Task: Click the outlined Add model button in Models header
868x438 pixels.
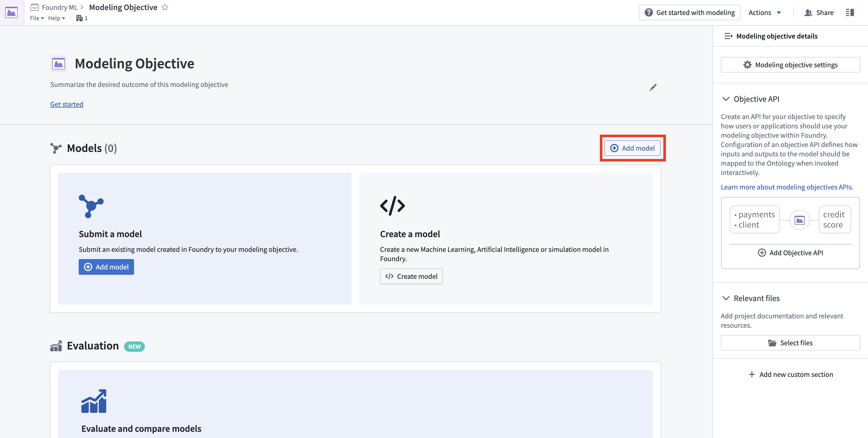Action: (x=632, y=148)
